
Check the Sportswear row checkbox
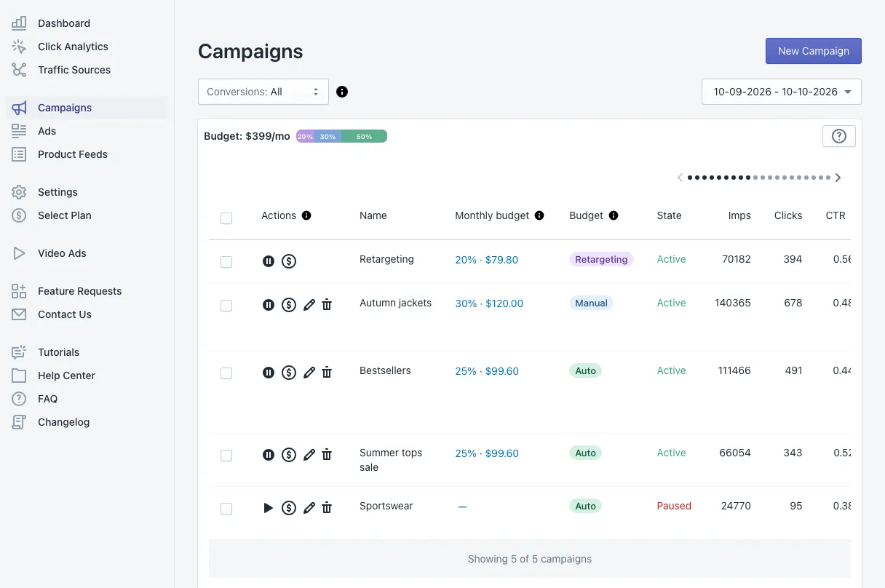tap(226, 509)
